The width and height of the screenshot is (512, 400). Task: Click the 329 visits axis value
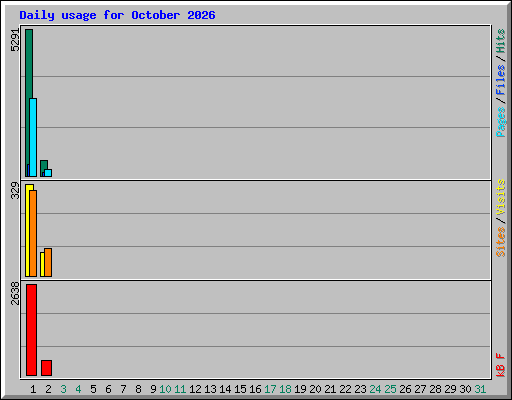coord(15,190)
